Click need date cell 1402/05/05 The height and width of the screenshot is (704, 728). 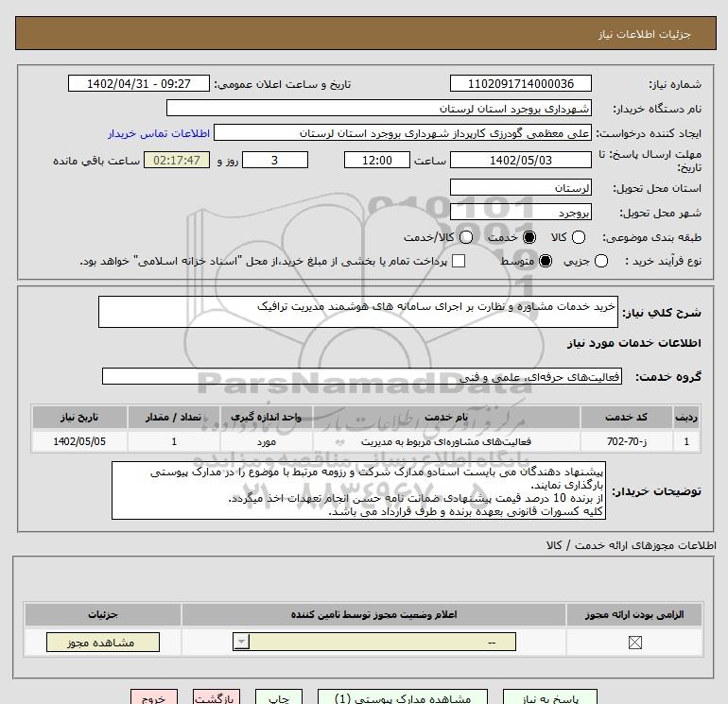pos(79,441)
